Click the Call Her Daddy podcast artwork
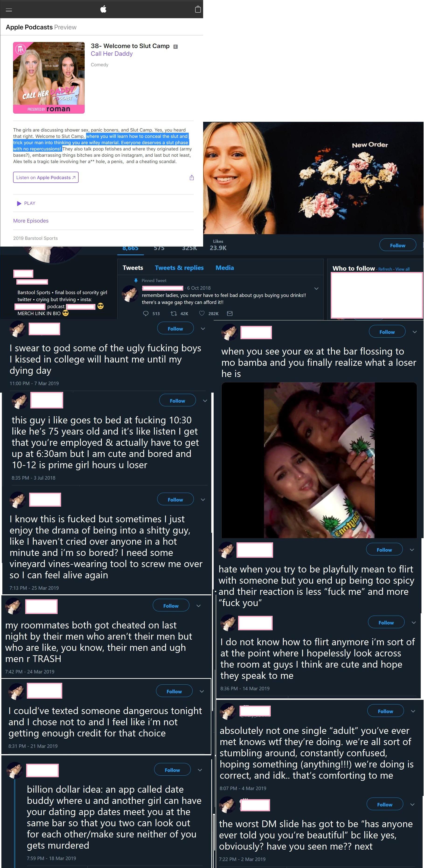This screenshot has height=868, width=424. click(49, 77)
